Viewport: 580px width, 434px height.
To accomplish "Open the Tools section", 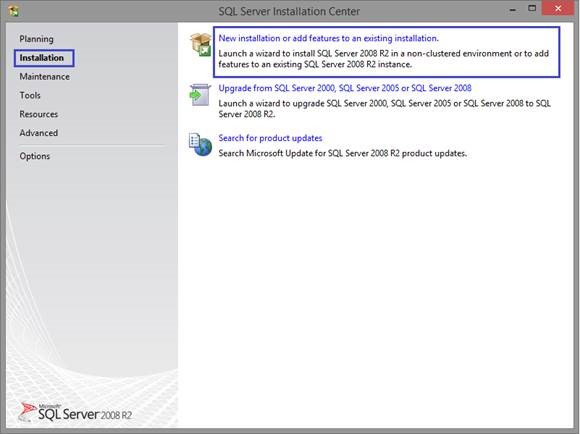I will [x=30, y=95].
